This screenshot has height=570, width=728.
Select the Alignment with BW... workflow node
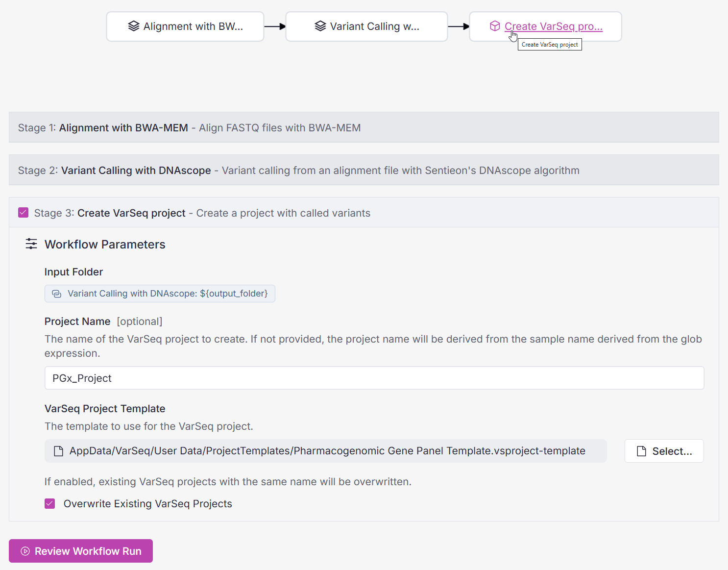pyautogui.click(x=193, y=26)
